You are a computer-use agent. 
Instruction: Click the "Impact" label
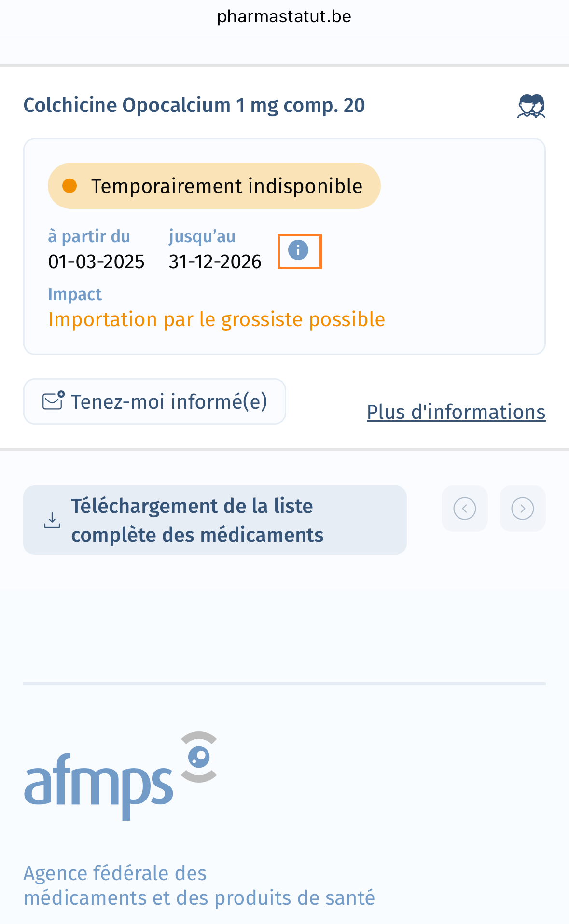[x=75, y=294]
